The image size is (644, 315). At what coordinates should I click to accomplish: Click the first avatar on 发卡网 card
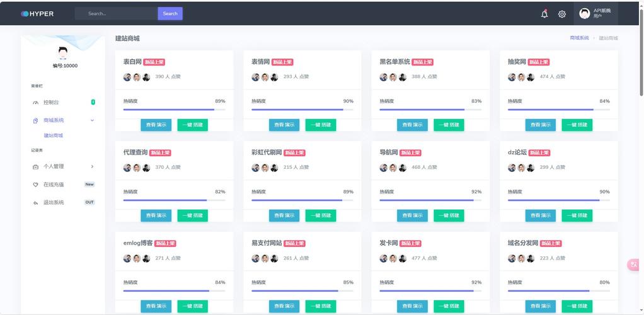tap(384, 258)
